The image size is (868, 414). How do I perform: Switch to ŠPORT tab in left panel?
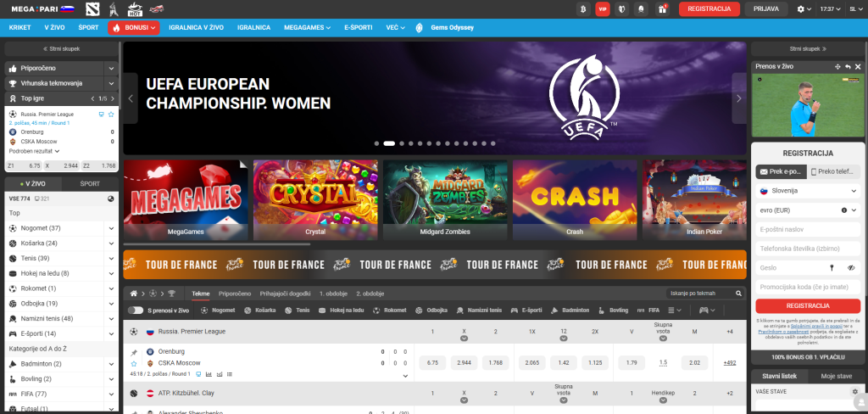tap(90, 183)
